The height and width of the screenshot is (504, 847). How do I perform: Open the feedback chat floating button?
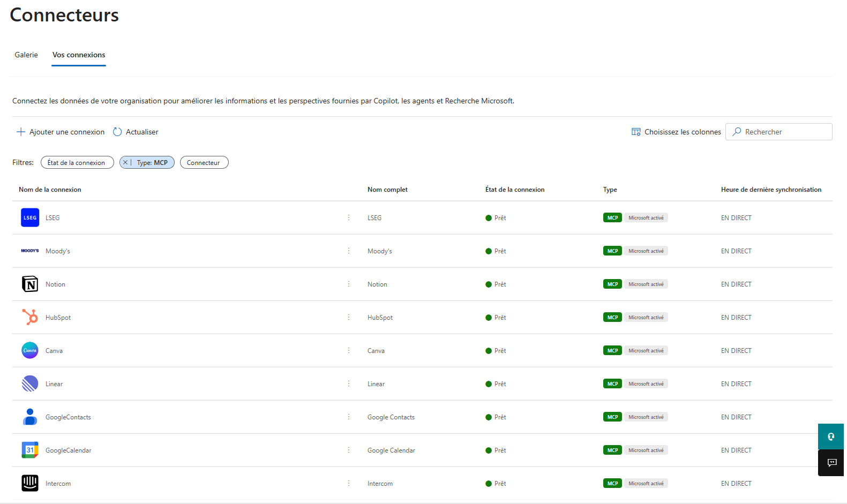[831, 463]
